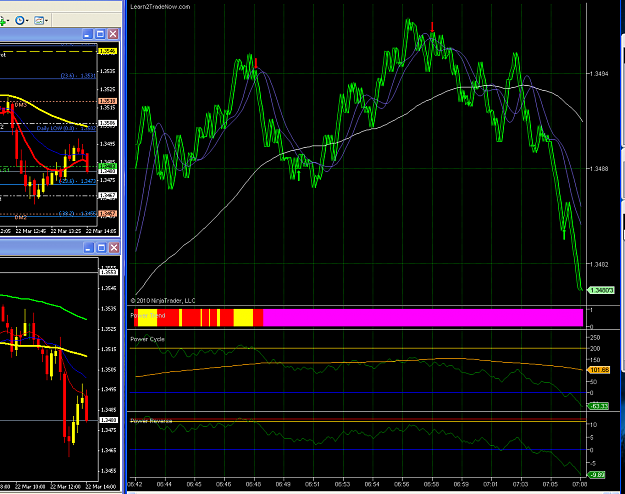This screenshot has height=494, width=625.
Task: Click the 200 level on Power Cycle axis
Action: click(595, 349)
